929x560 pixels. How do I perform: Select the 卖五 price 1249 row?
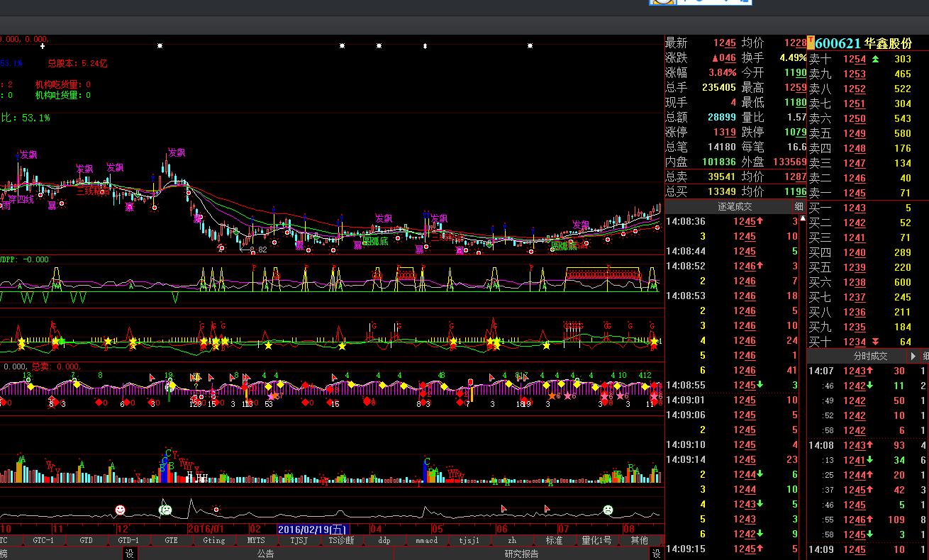tap(867, 133)
